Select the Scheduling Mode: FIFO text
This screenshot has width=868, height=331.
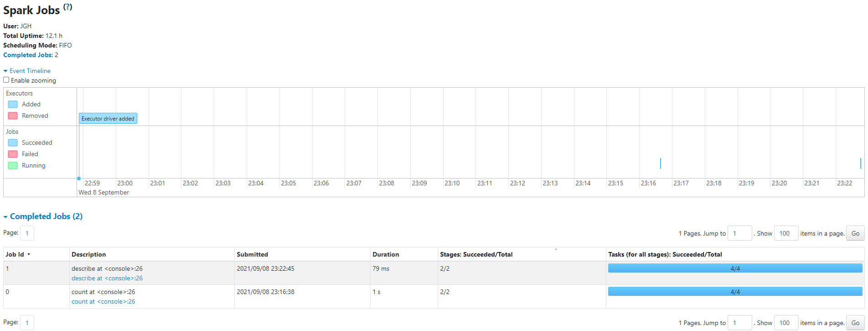pyautogui.click(x=37, y=45)
